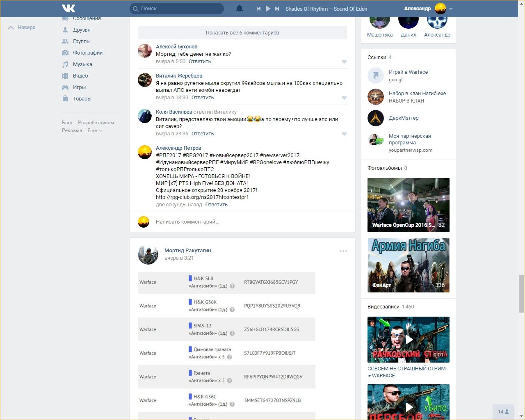Image resolution: width=525 pixels, height=420 pixels.
Task: Click the help icon in SPAS-12 row
Action: [x=232, y=333]
